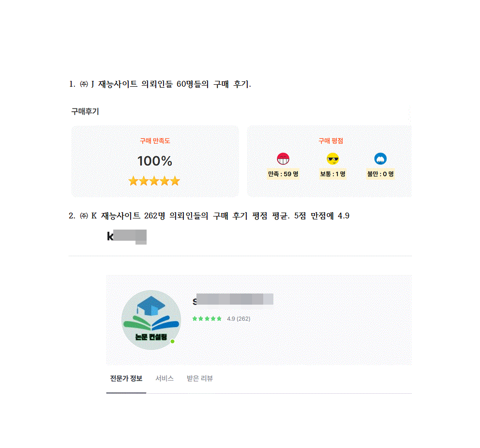
Task: Switch to the 서비스 tab
Action: click(x=165, y=378)
